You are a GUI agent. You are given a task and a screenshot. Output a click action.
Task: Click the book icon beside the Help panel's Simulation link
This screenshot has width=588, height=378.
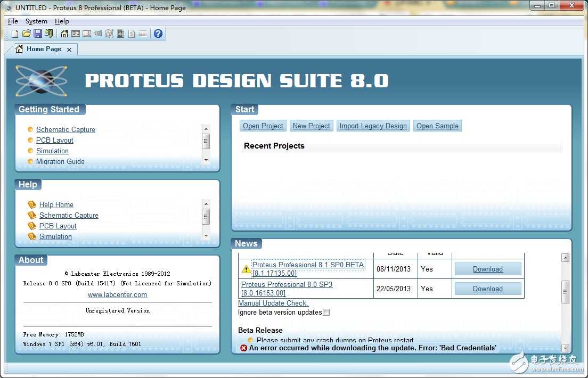(32, 236)
